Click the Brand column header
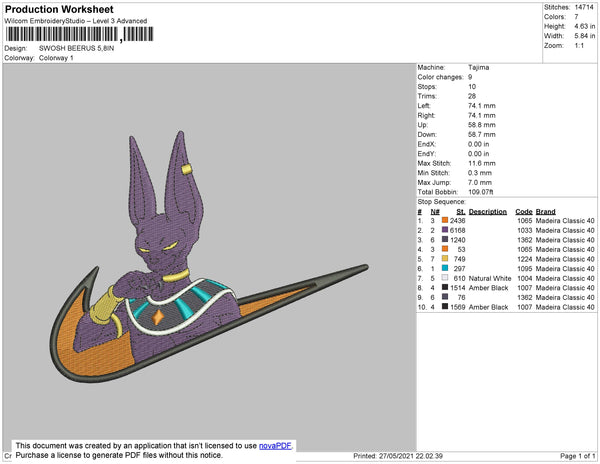 pos(547,212)
